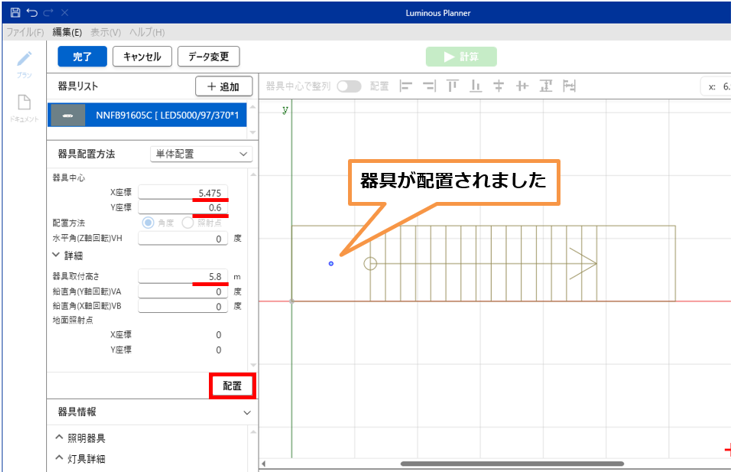The width and height of the screenshot is (737, 473).
Task: Toggle the 器具中心で整列 switch
Action: 349,87
